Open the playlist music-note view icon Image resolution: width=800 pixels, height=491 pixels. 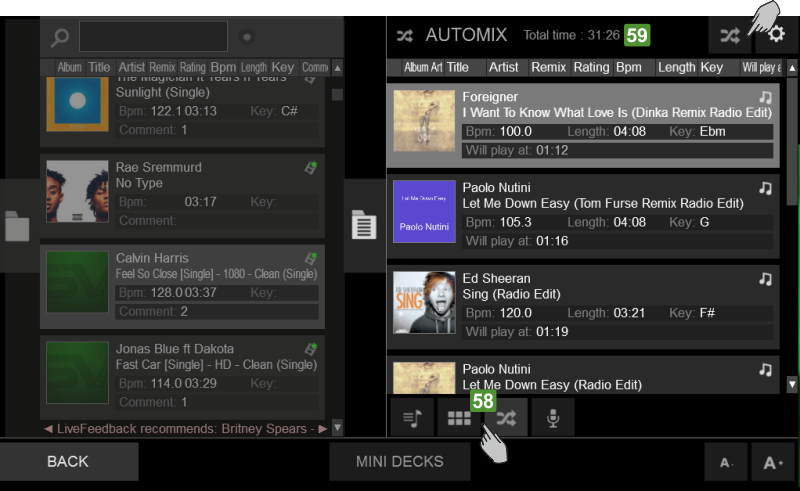412,418
